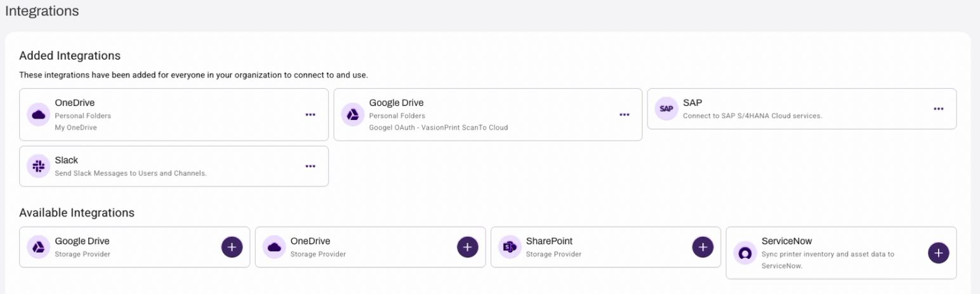Add the SharePoint integration with plus button
This screenshot has width=980, height=294.
[703, 247]
